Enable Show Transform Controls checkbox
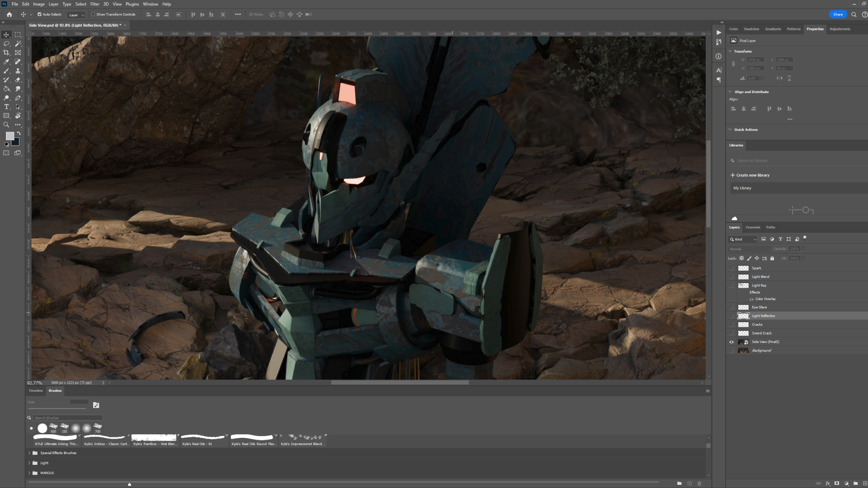 93,14
